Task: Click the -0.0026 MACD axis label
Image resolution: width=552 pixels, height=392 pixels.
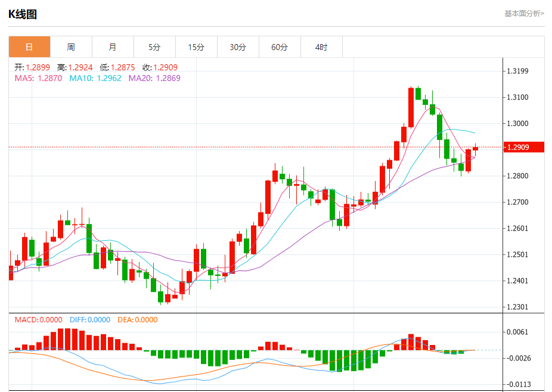Action: tap(517, 358)
